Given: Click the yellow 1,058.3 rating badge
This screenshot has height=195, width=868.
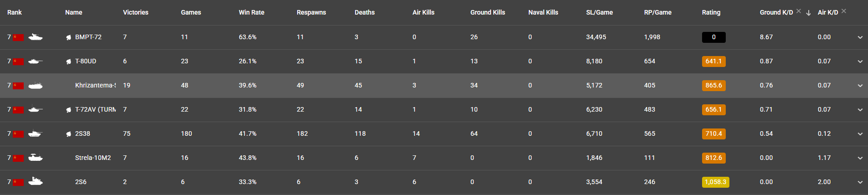Looking at the screenshot, I should click(x=715, y=182).
